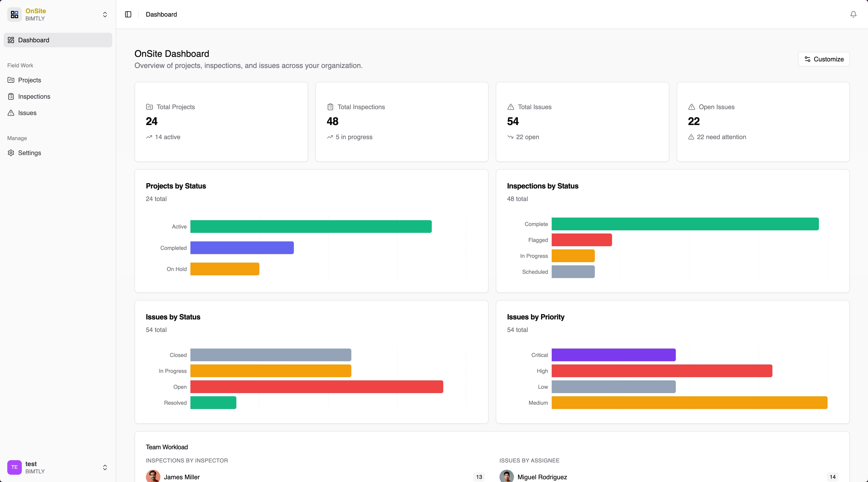868x482 pixels.
Task: Expand the test BIMTLY account switcher
Action: coord(105,467)
